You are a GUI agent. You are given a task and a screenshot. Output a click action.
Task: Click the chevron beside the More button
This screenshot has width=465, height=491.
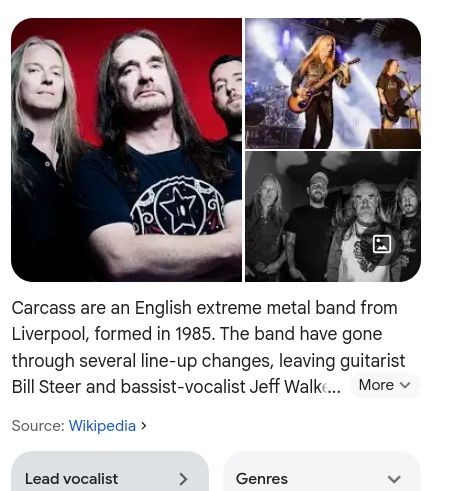coord(405,385)
